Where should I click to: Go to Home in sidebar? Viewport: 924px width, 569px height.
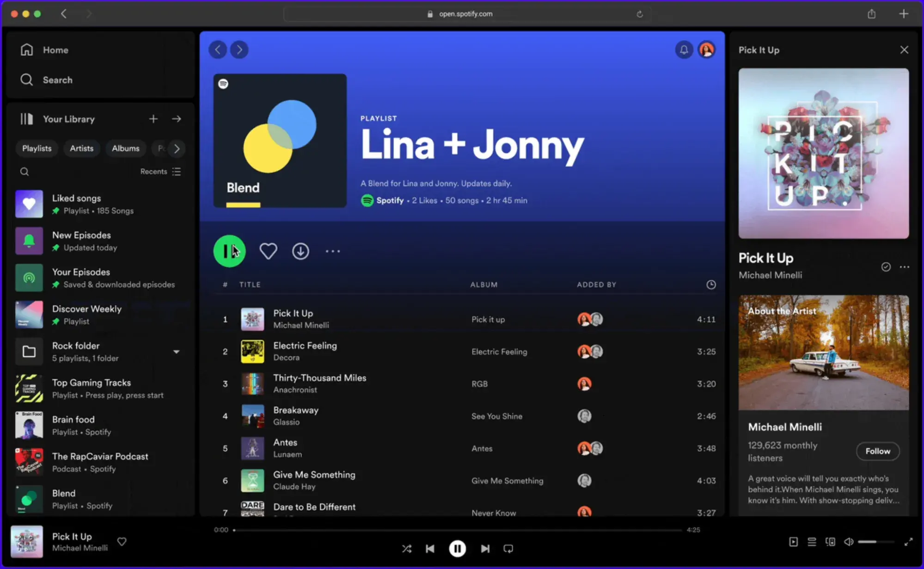(44, 50)
